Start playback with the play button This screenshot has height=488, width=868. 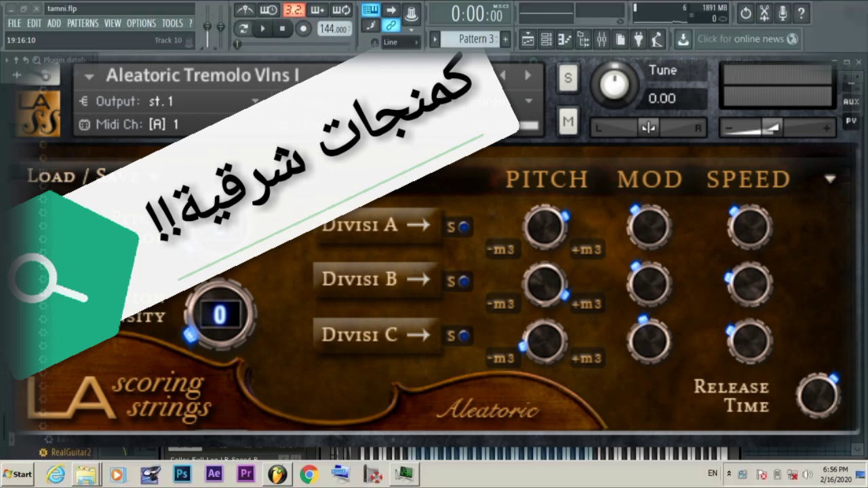263,28
